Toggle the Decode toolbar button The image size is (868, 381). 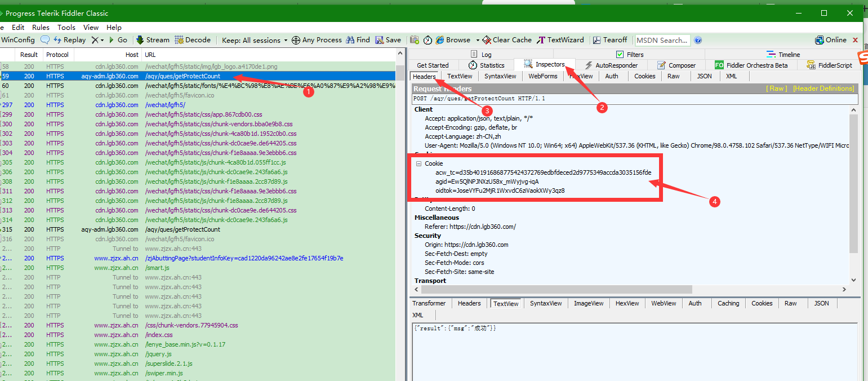[193, 40]
